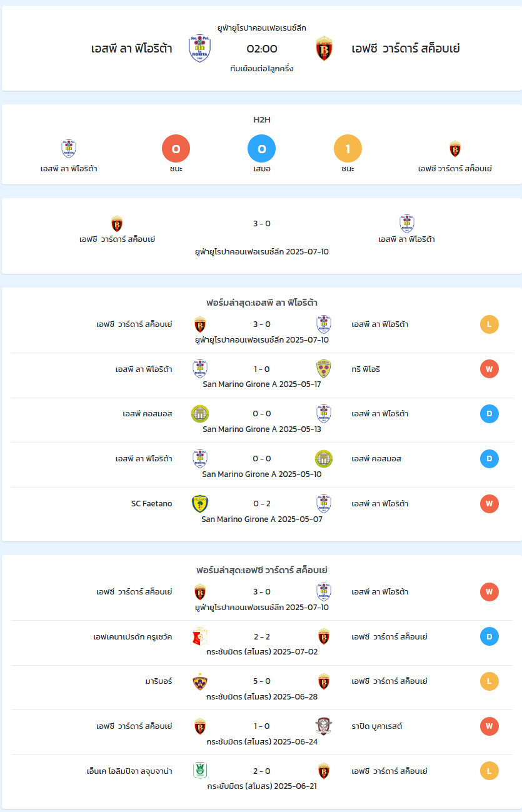
Task: Open the 02:00 kickoff time in header
Action: coord(262,49)
